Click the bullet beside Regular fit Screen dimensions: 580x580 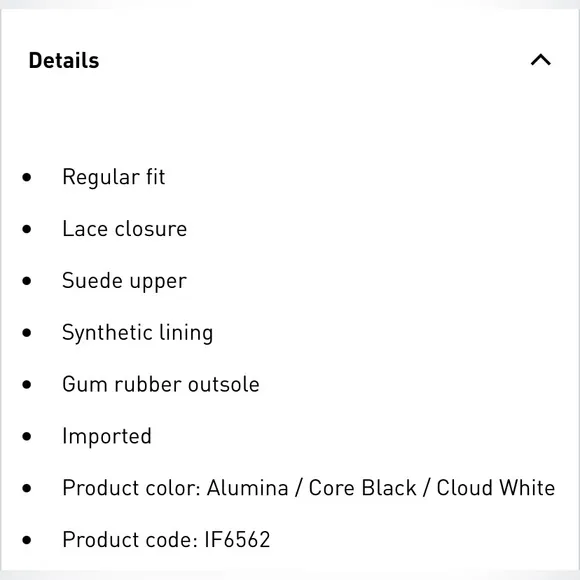tap(27, 177)
